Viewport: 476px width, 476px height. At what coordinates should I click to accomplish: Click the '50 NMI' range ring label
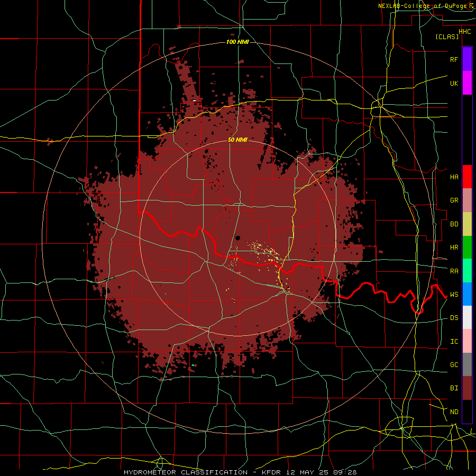tap(237, 140)
